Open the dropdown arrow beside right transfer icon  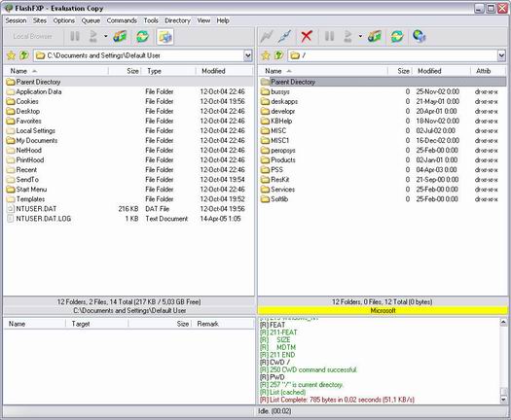360,36
